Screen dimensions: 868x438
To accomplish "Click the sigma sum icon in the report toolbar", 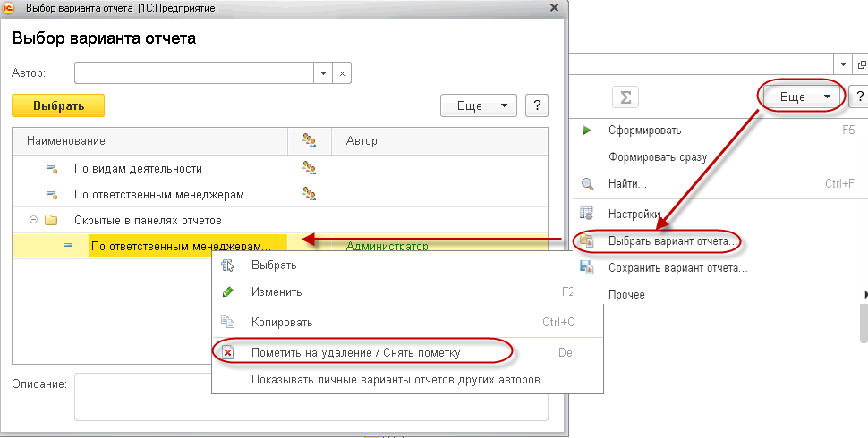I will (625, 97).
